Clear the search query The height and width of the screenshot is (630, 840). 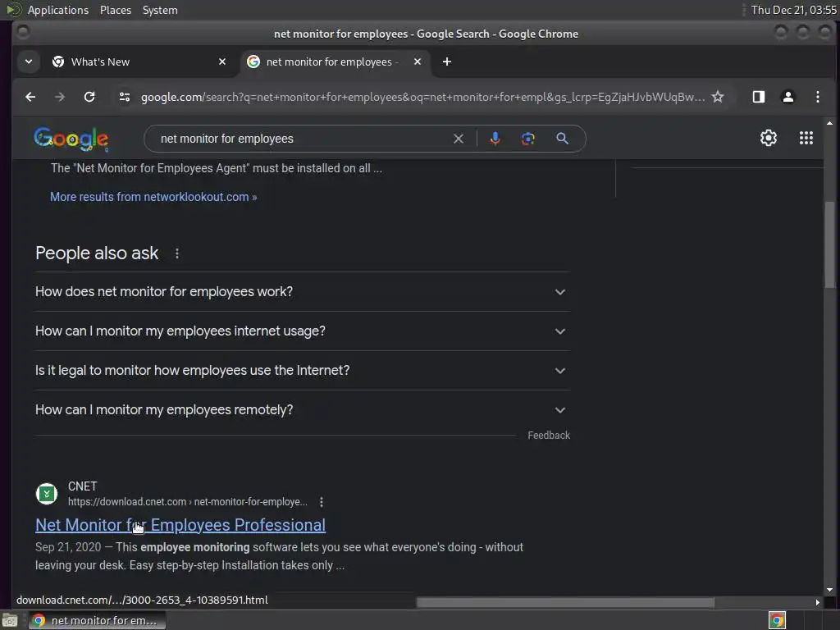click(459, 139)
